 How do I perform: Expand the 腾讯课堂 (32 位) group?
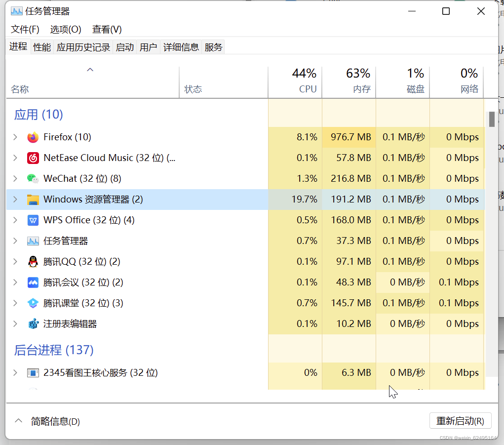[15, 303]
